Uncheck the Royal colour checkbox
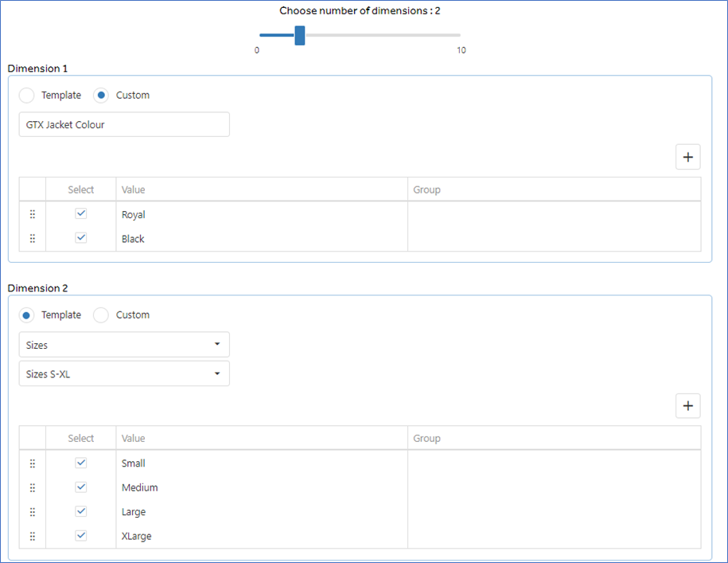728x563 pixels. pyautogui.click(x=81, y=213)
